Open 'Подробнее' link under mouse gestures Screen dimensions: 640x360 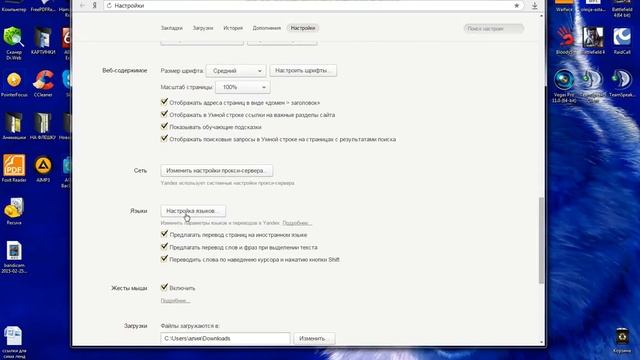(175, 301)
